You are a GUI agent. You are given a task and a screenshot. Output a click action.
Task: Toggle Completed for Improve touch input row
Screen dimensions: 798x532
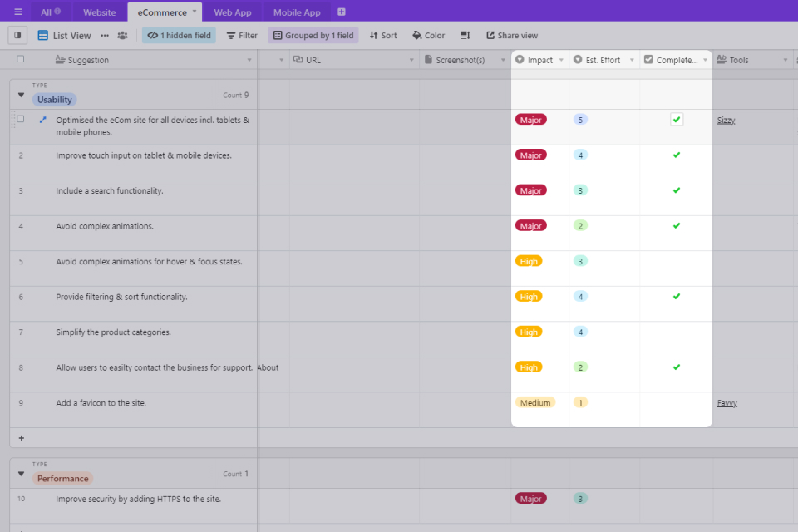[677, 155]
